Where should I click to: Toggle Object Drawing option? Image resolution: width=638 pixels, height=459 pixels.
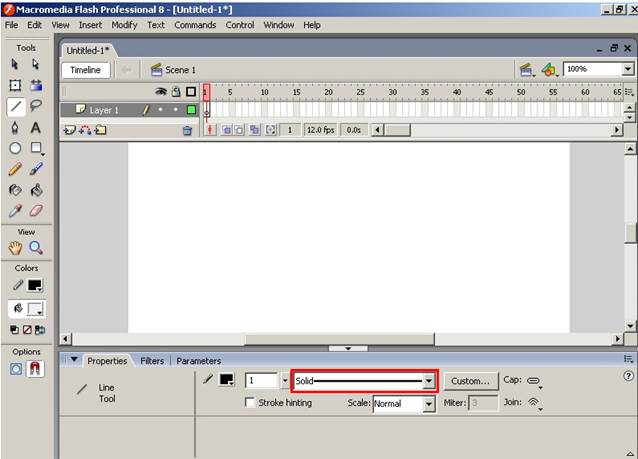(16, 369)
